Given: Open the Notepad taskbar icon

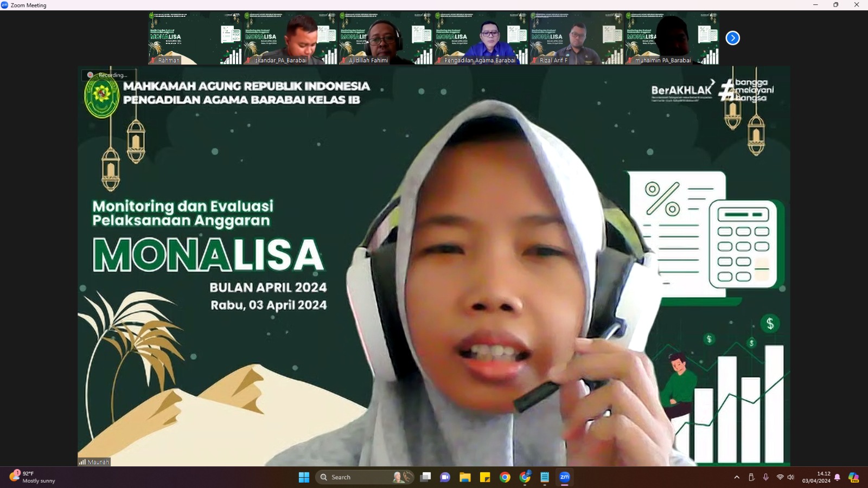Looking at the screenshot, I should (545, 477).
